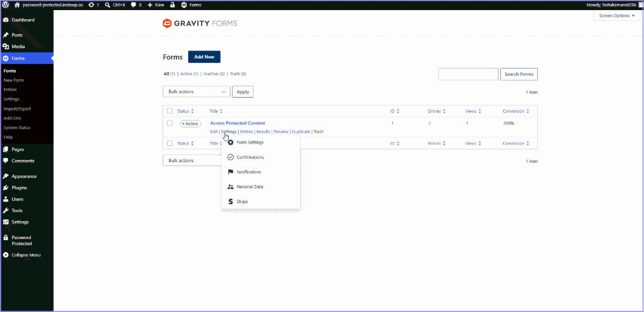Open the top Bulk actions dropdown
Viewport: 644px width, 312px height.
[x=196, y=91]
